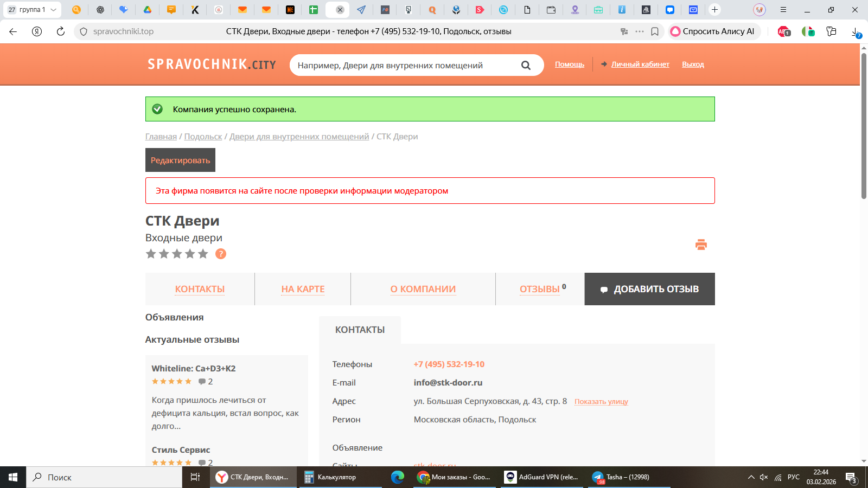Open 'Двери для внутренних помещений' breadcrumb
This screenshot has width=868, height=488.
click(299, 137)
